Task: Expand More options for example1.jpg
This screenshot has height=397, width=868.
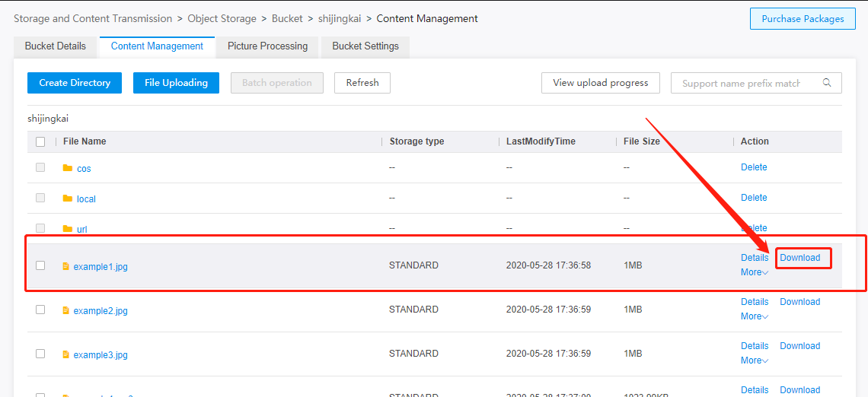Action: [755, 272]
